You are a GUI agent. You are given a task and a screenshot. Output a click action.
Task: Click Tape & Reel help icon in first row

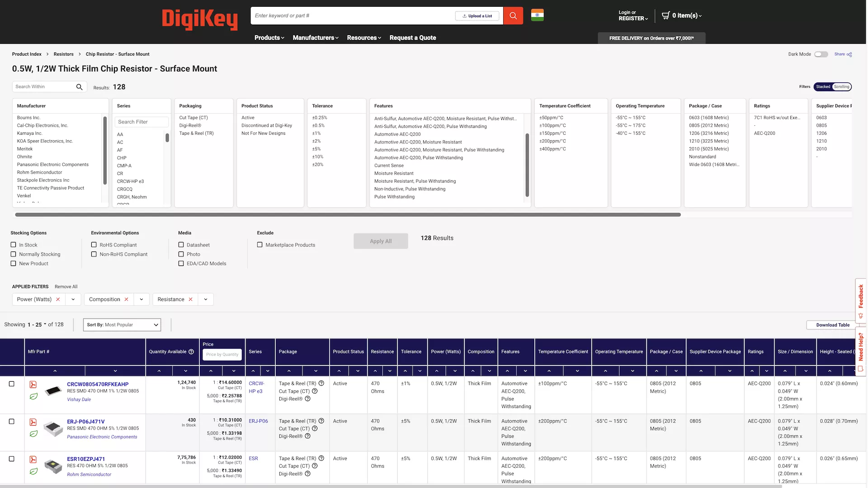click(321, 384)
